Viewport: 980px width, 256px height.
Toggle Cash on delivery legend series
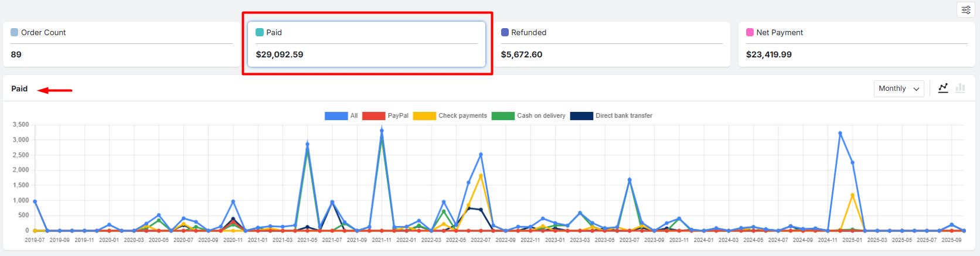click(528, 116)
